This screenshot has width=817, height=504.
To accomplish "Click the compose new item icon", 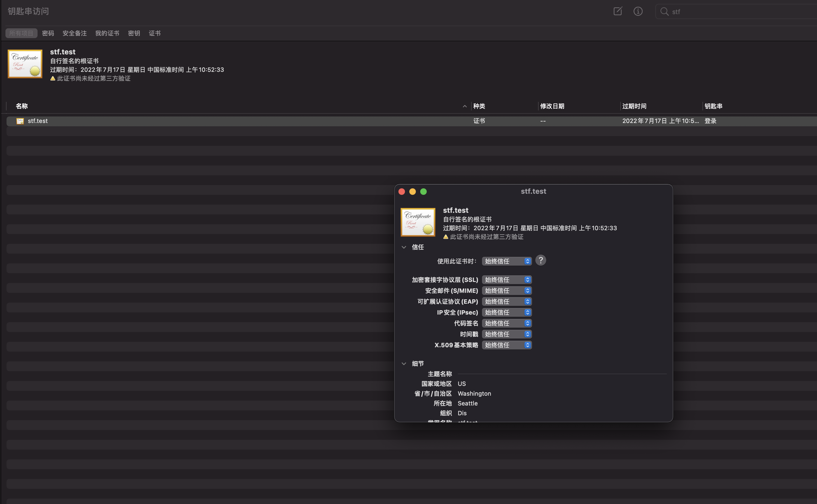I will [x=617, y=11].
